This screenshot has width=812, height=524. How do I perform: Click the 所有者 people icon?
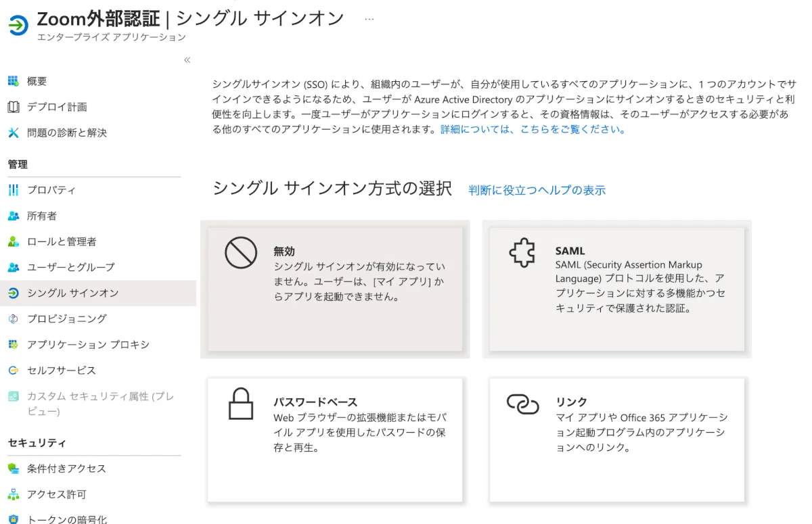click(x=13, y=216)
